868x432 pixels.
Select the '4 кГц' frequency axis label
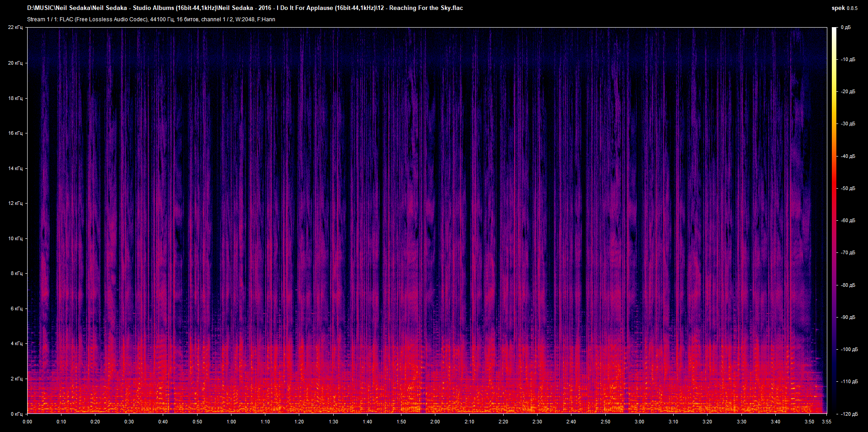tap(17, 343)
